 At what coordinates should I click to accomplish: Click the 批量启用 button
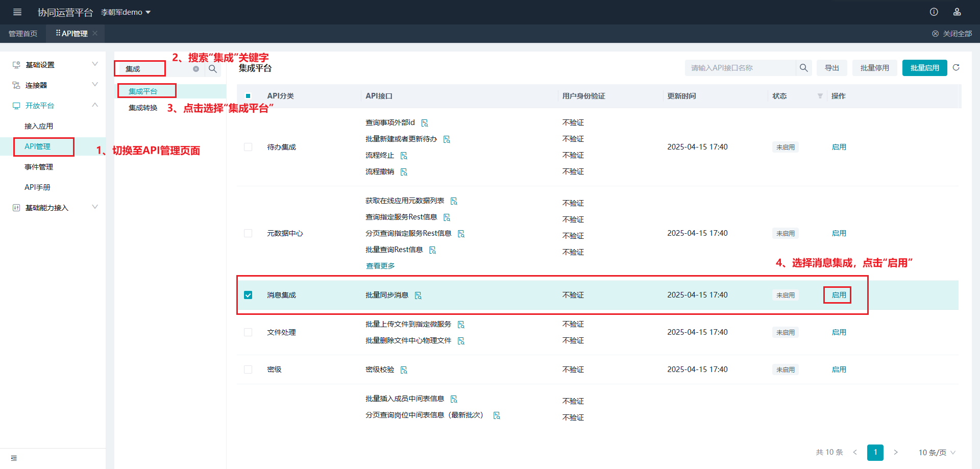coord(924,68)
